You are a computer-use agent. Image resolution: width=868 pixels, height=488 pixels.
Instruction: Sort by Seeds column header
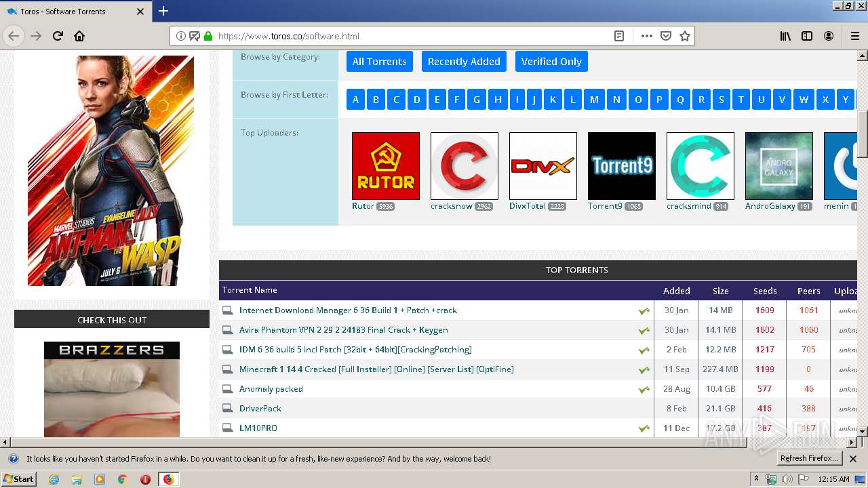[765, 291]
